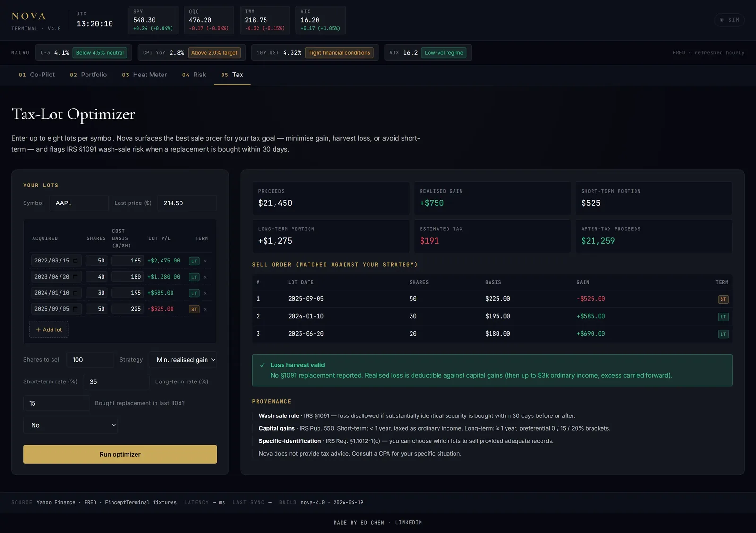
Task: Click the Run optimizer button
Action: point(120,454)
